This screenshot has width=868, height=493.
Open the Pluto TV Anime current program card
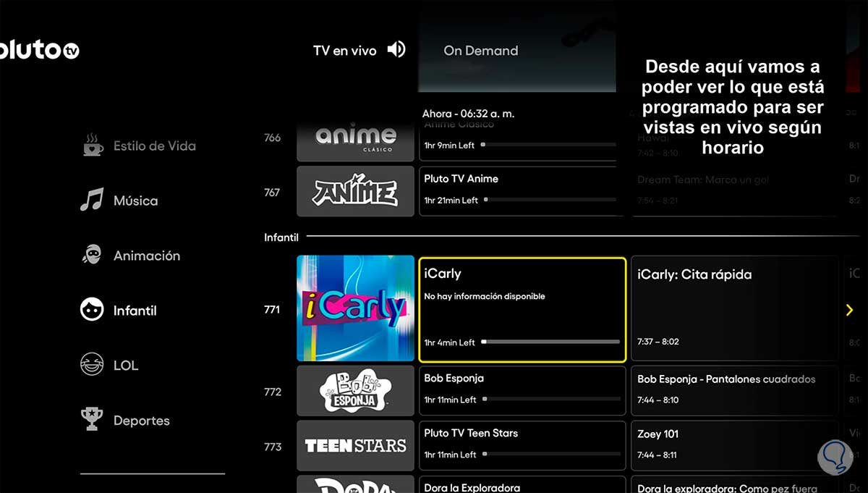point(522,191)
